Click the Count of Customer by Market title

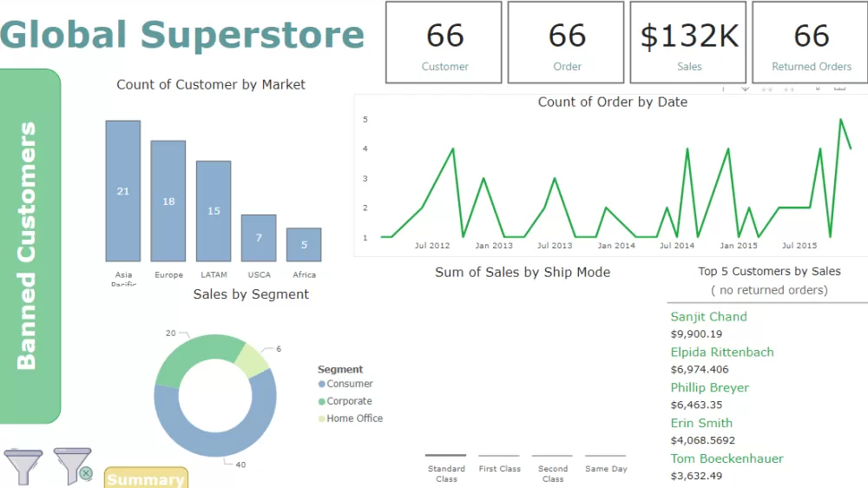(x=210, y=85)
